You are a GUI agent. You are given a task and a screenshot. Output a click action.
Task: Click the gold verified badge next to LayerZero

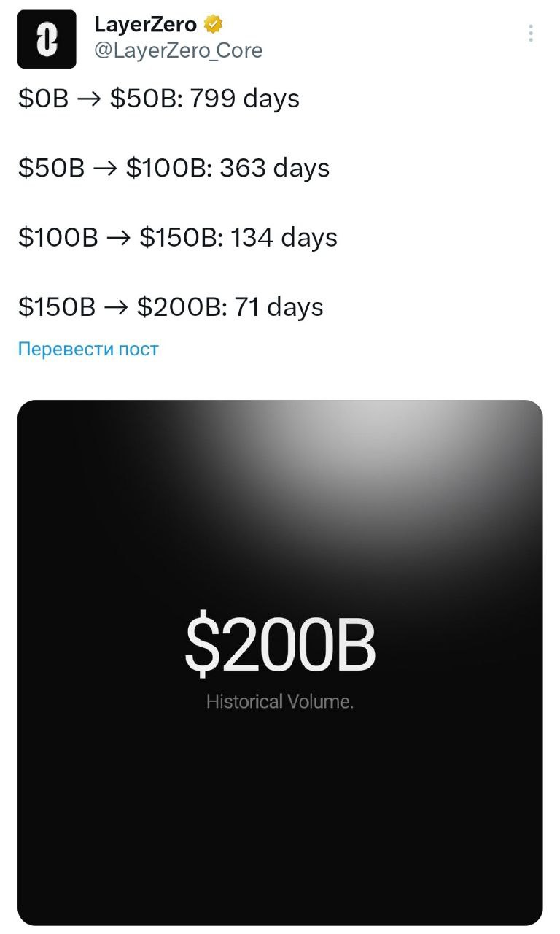click(211, 24)
